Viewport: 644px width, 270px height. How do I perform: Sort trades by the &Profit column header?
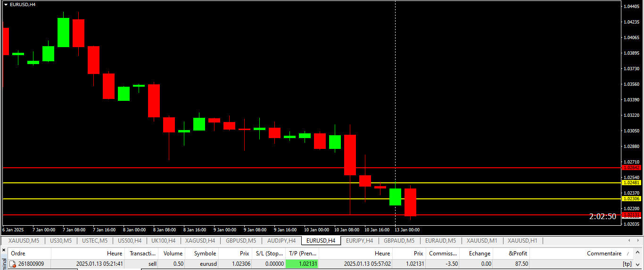pos(512,254)
